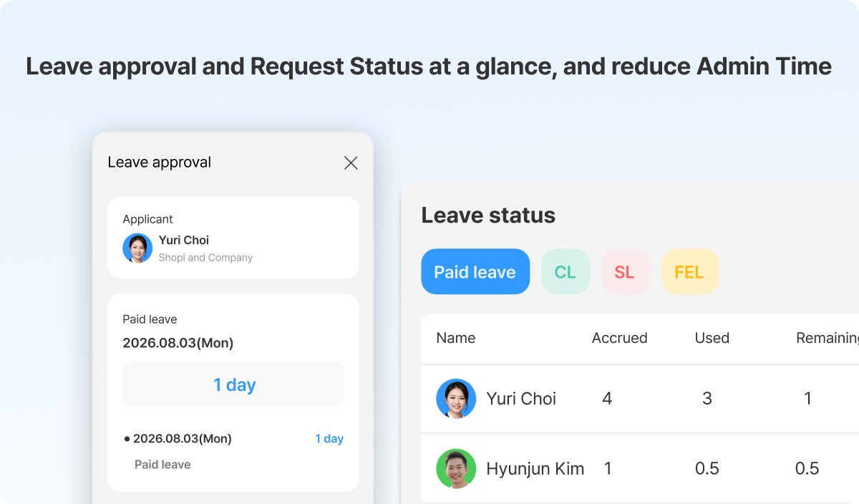The height and width of the screenshot is (504, 859).
Task: Click Yuri Choi's avatar in status table
Action: (x=456, y=399)
